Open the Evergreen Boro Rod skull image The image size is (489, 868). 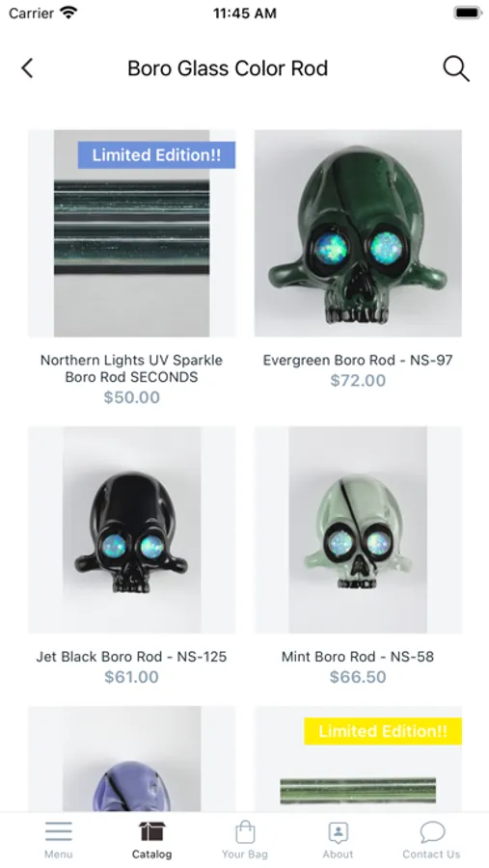click(358, 233)
